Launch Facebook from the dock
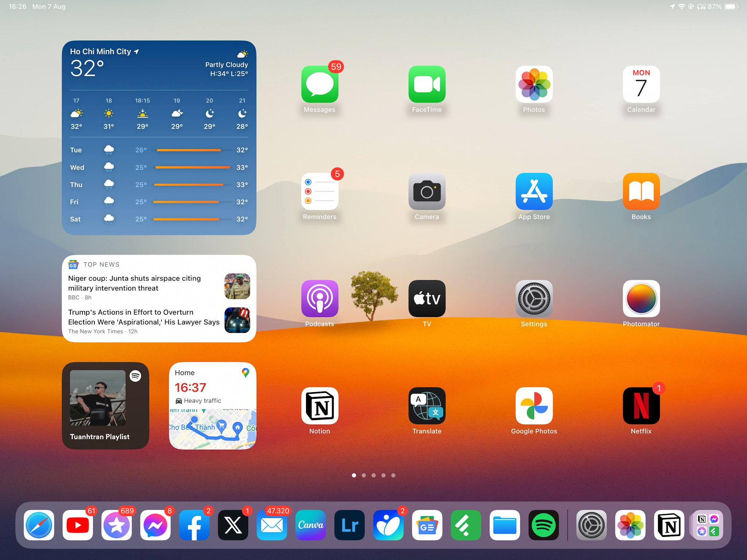747x560 pixels. [194, 525]
